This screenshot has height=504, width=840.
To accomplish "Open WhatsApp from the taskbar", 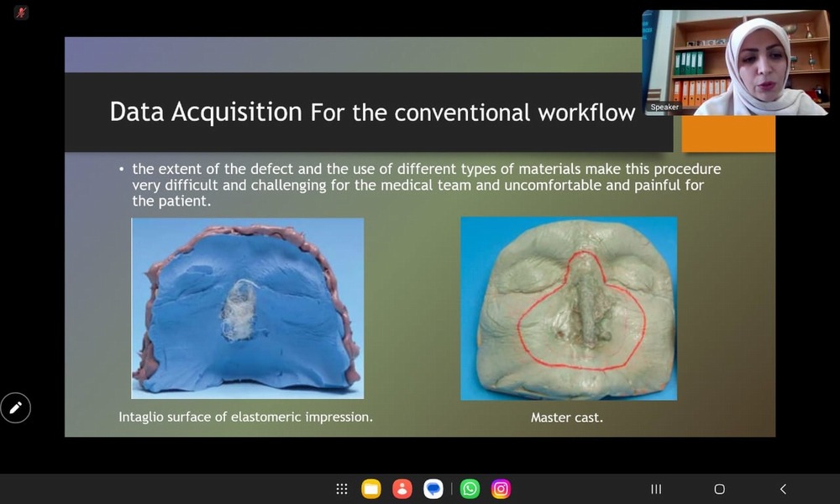I will click(x=470, y=489).
